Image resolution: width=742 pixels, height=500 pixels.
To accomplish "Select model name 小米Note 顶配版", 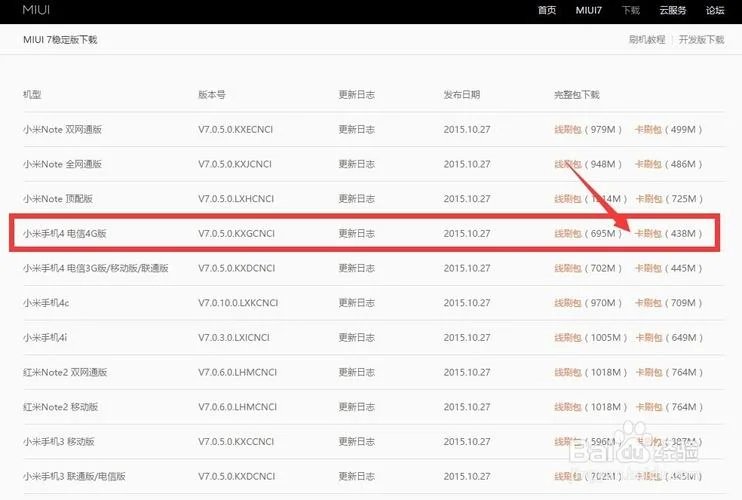I will tap(58, 199).
